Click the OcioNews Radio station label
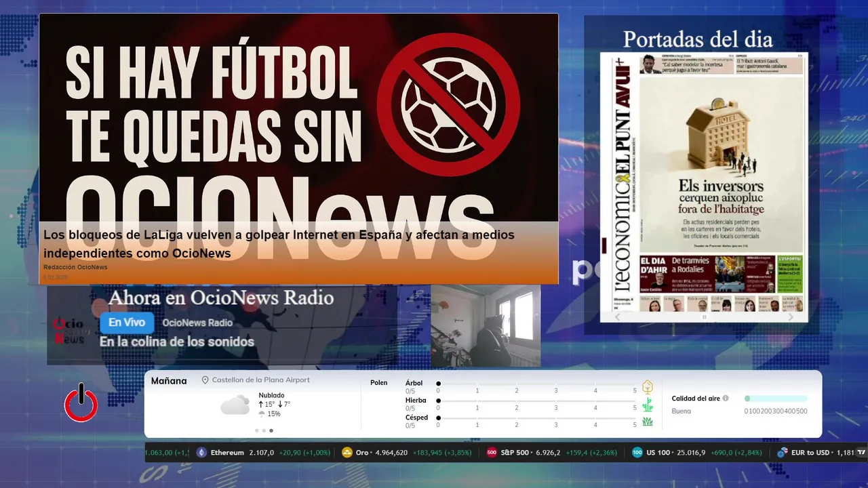Image resolution: width=868 pixels, height=488 pixels. pos(197,323)
